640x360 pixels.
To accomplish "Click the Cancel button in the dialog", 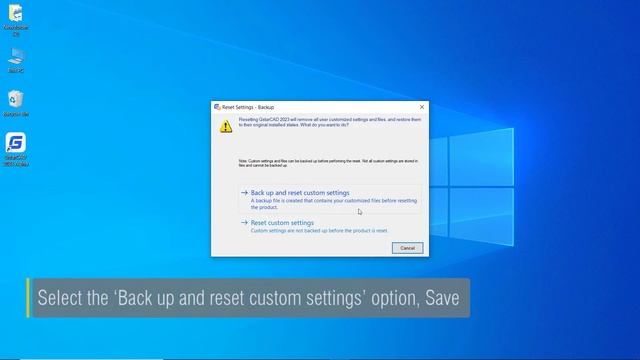I will click(x=407, y=248).
